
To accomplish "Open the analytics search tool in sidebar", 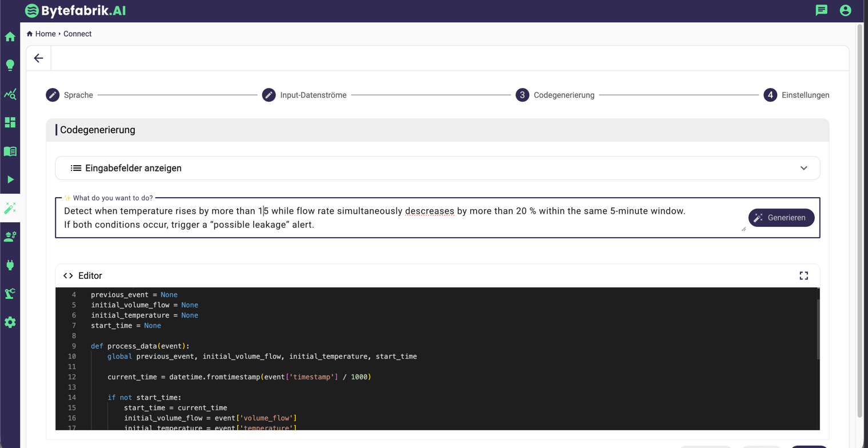I will [10, 94].
